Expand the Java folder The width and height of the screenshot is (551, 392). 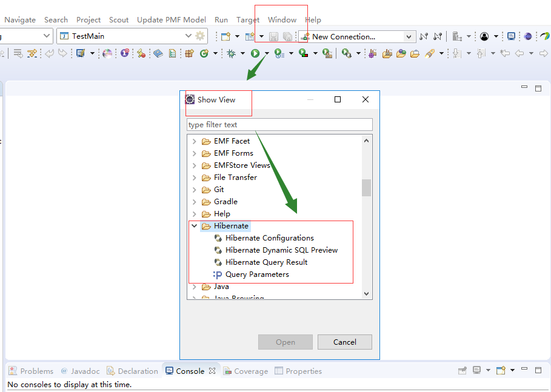[x=195, y=287]
